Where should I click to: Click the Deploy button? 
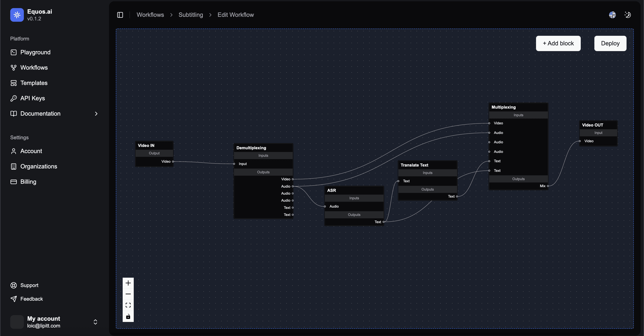click(610, 43)
